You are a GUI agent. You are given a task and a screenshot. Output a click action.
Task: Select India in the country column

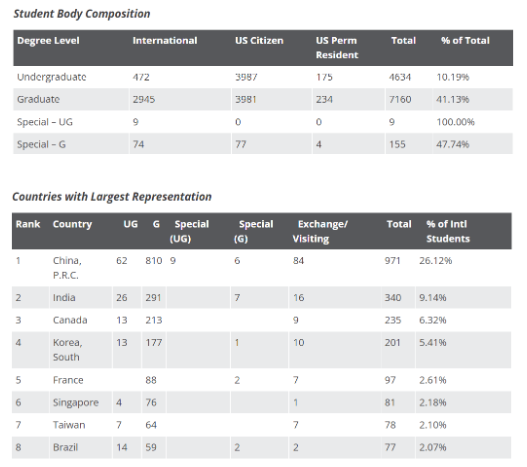[64, 298]
